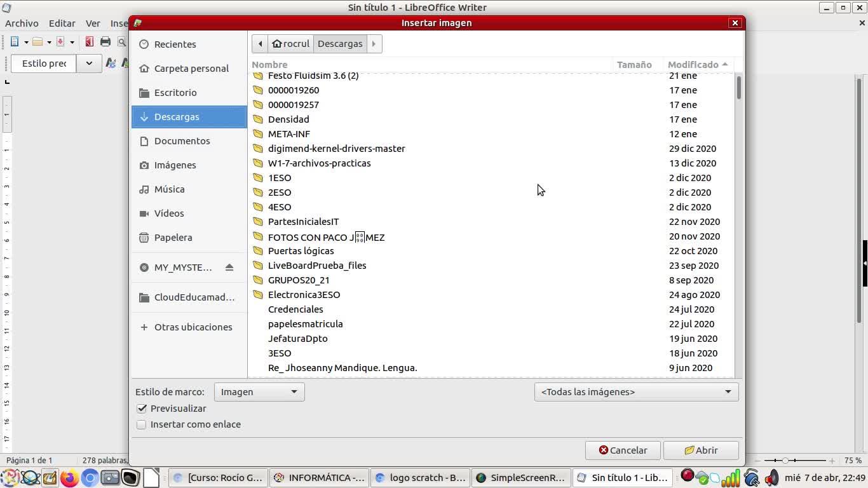The width and height of the screenshot is (868, 488).
Task: Expand the New document dropdown arrow
Action: [26, 42]
